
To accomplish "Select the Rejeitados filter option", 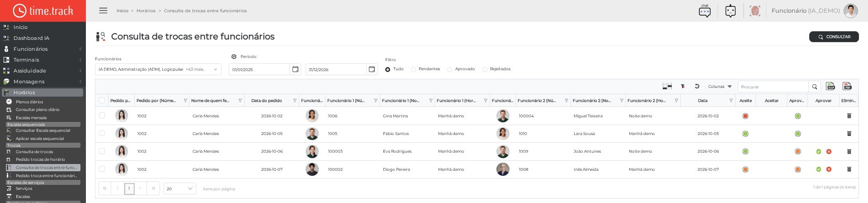I will 485,69.
